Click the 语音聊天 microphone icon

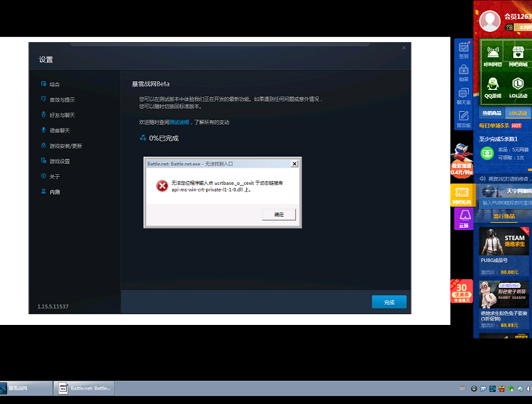(x=44, y=130)
